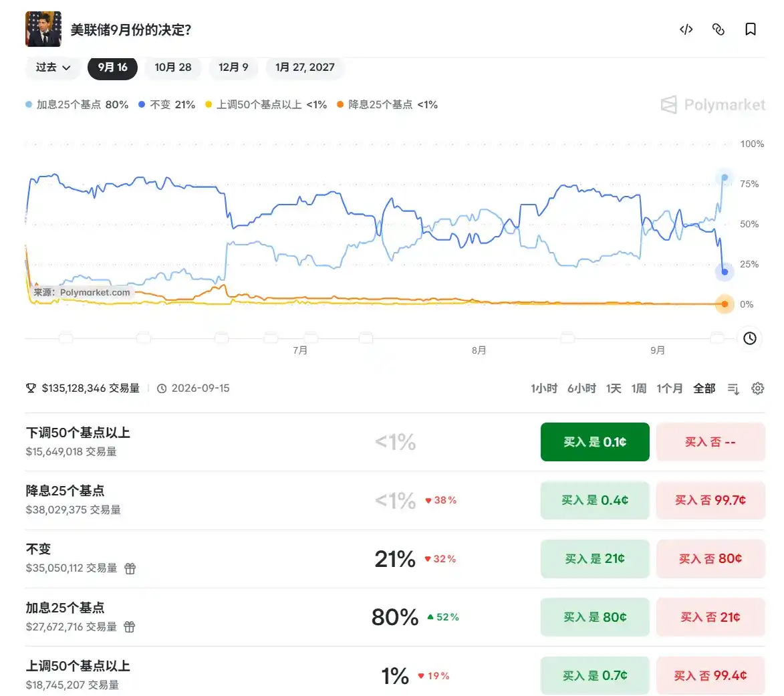Set chart range to 1周

coord(638,388)
